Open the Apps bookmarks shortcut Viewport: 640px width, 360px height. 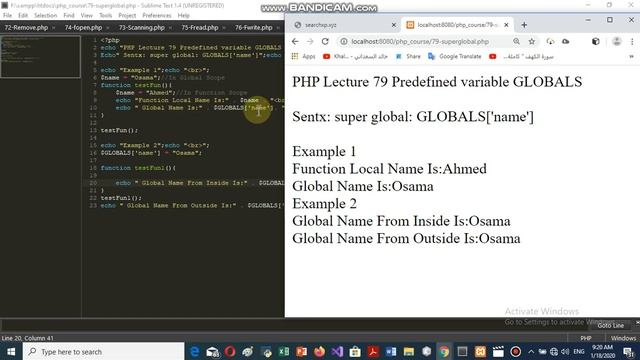tap(303, 56)
